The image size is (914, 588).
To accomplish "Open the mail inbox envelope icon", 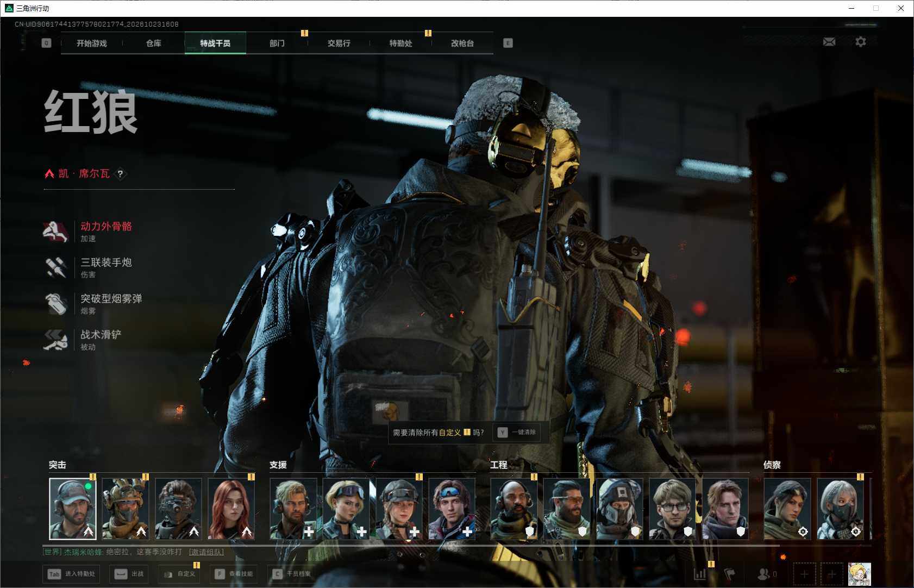I will (829, 42).
